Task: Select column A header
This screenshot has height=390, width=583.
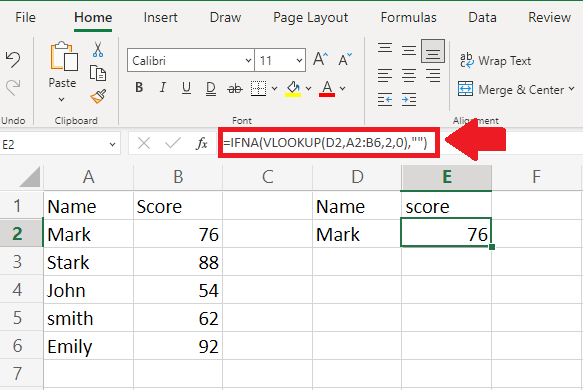Action: click(88, 178)
